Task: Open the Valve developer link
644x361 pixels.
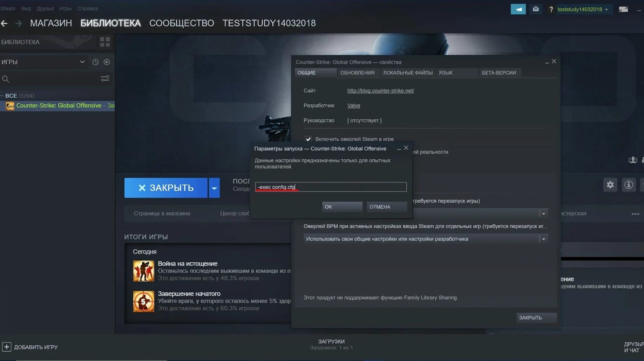Action: click(x=354, y=105)
